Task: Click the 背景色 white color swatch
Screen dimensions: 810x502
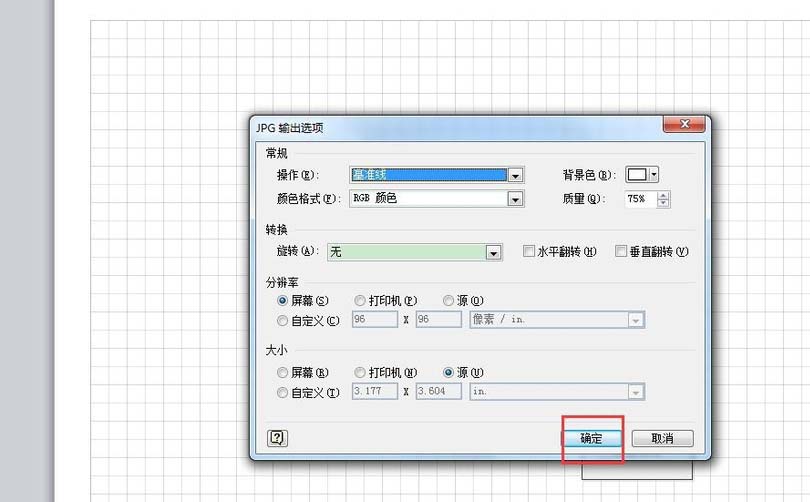Action: [636, 175]
